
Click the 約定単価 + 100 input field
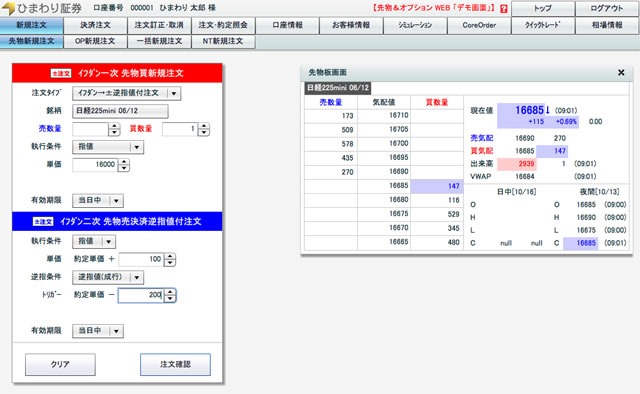click(x=141, y=259)
